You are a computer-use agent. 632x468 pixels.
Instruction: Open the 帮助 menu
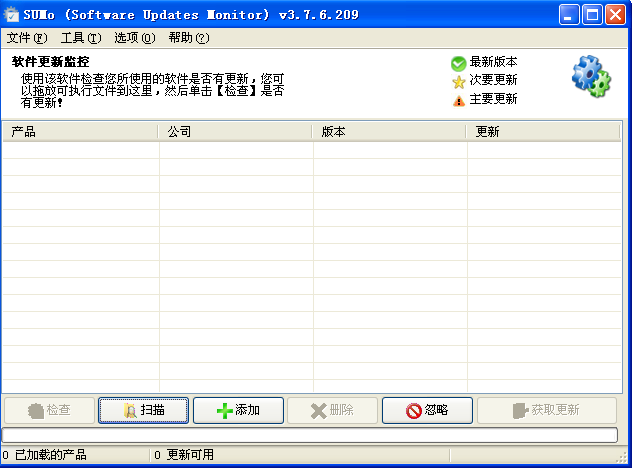point(189,38)
